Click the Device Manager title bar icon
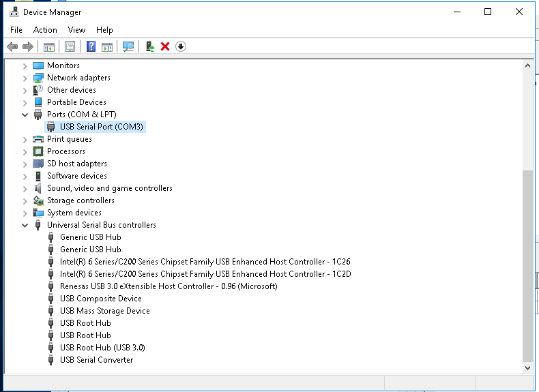Image resolution: width=539 pixels, height=392 pixels. tap(14, 12)
